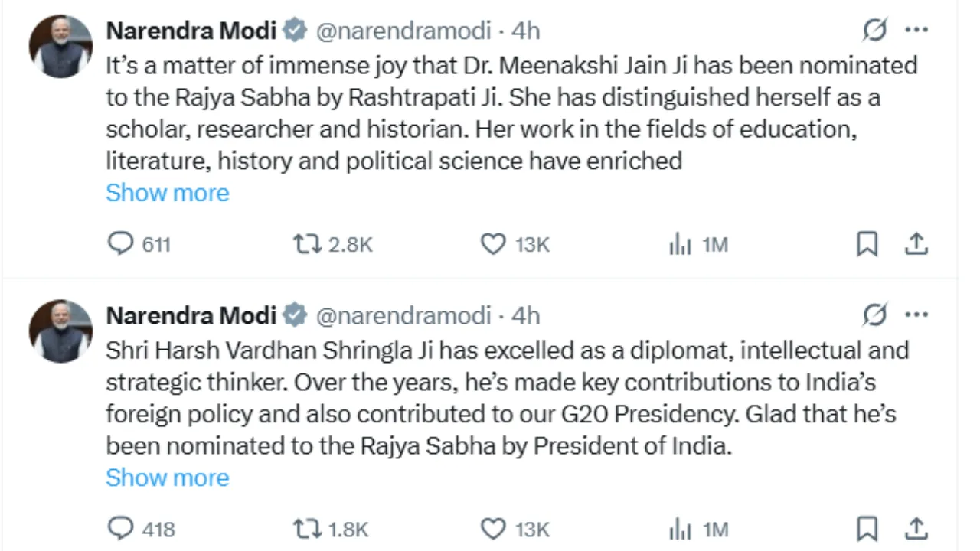Open more options menu on second tweet
The height and width of the screenshot is (551, 980).
pos(916,315)
